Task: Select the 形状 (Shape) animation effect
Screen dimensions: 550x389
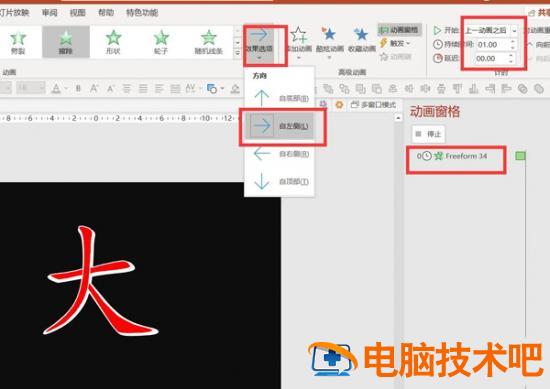Action: pyautogui.click(x=113, y=42)
